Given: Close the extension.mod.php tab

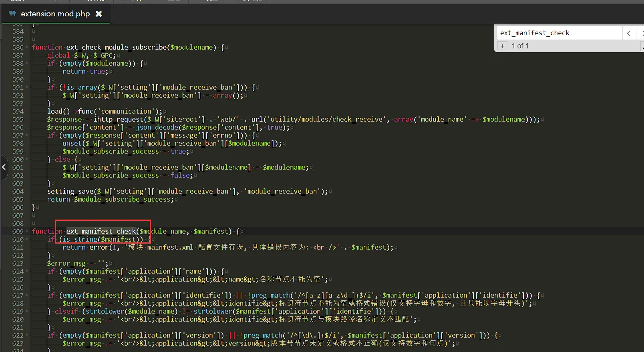Looking at the screenshot, I should click(99, 14).
